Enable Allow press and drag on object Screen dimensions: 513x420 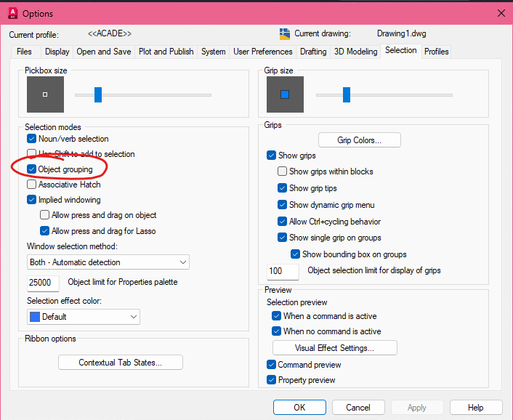[44, 215]
